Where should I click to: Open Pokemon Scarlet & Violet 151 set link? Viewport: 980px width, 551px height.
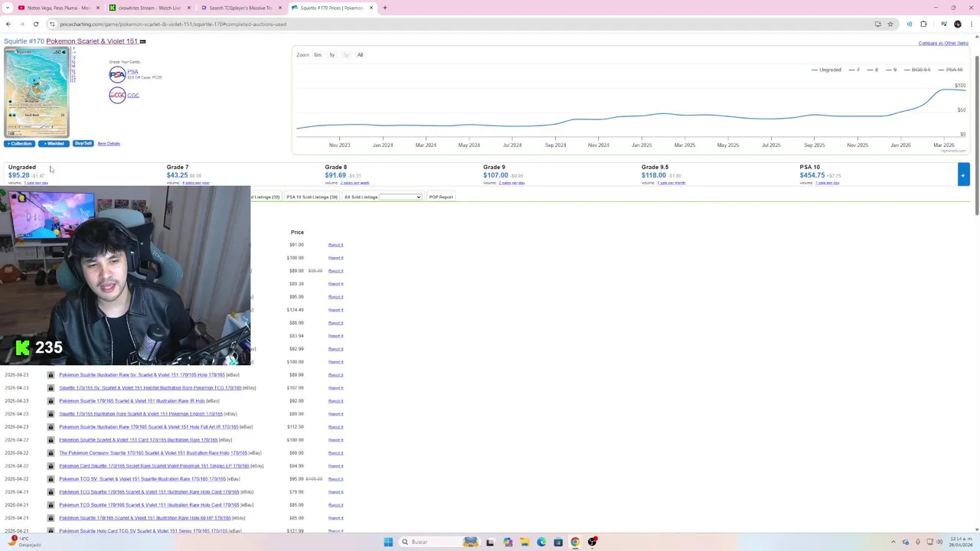point(92,41)
